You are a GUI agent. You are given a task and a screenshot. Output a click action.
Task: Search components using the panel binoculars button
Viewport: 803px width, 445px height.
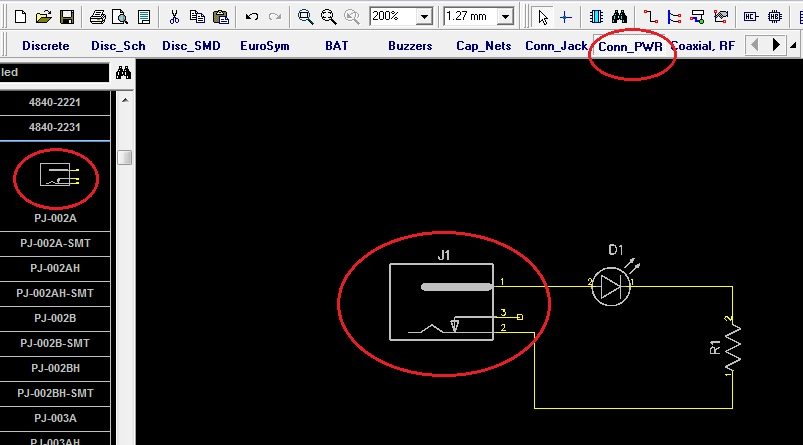123,73
